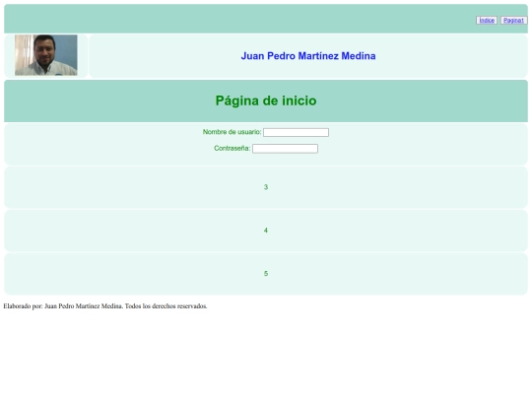Click the Página de inicio heading
Viewport: 532px width, 399px height.
266,100
